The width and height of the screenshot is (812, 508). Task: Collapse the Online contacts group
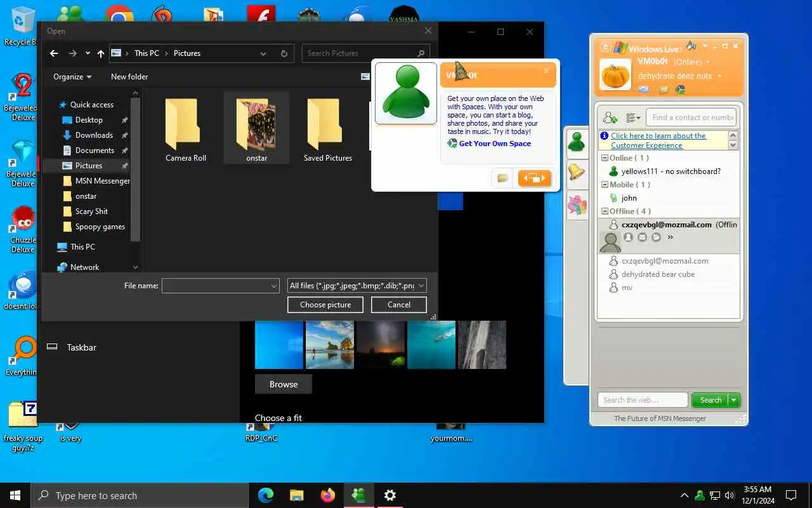[605, 158]
